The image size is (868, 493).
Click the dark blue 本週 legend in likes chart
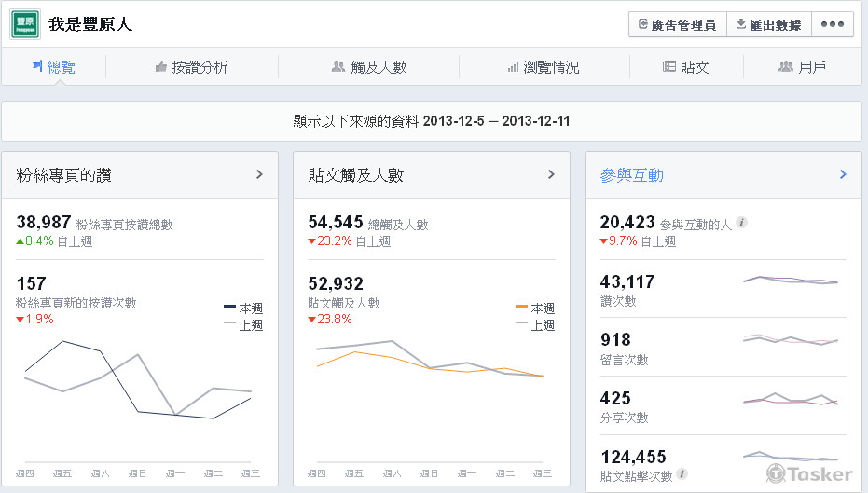(243, 308)
